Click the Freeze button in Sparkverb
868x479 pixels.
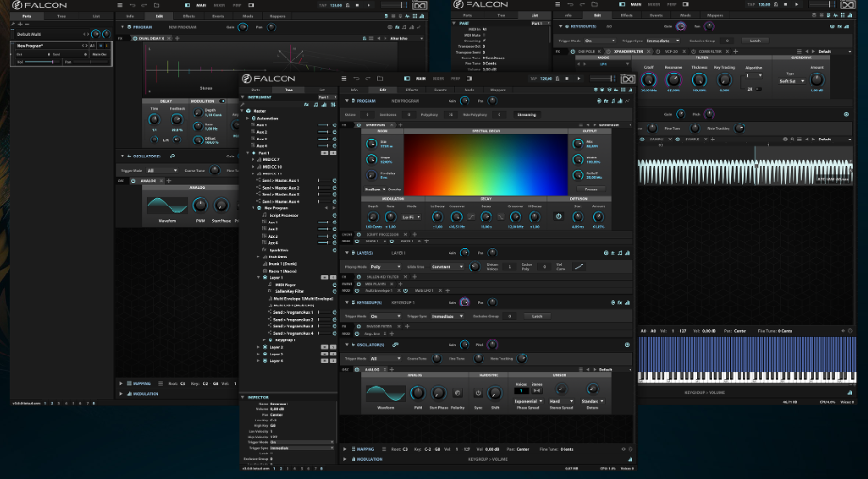coord(590,190)
